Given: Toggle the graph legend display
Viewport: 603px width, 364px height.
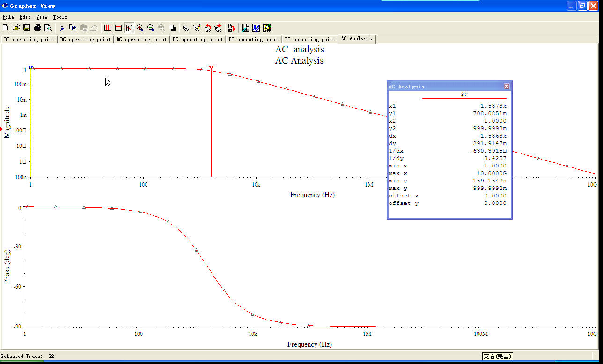Looking at the screenshot, I should pos(118,28).
